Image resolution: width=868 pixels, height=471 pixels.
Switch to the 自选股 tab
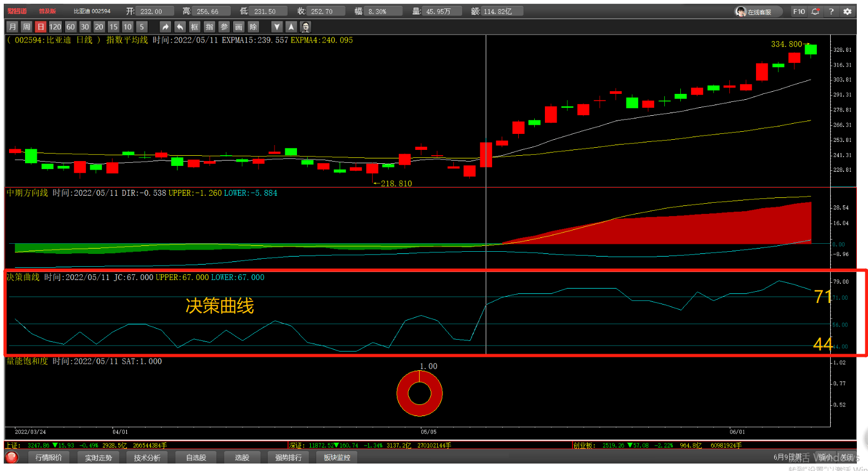tap(196, 458)
